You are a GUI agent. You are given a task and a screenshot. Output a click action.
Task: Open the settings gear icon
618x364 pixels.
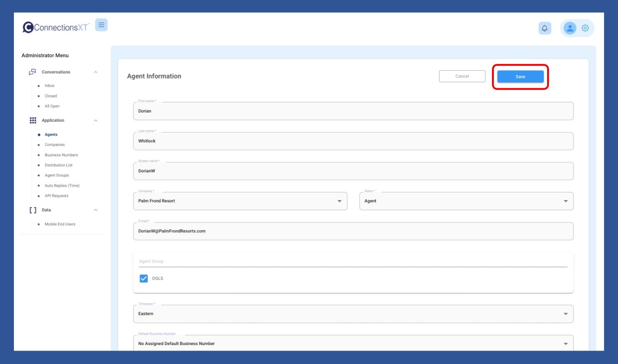tap(585, 28)
